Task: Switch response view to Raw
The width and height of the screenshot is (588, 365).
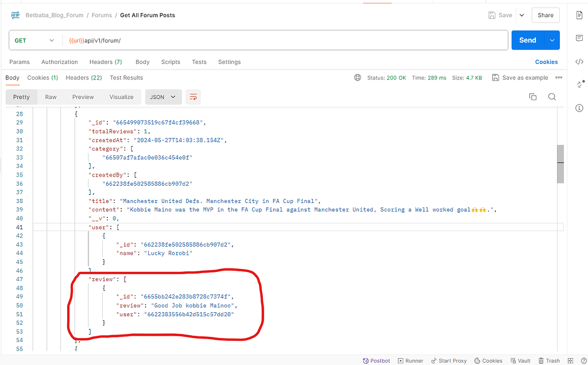Action: [x=51, y=97]
